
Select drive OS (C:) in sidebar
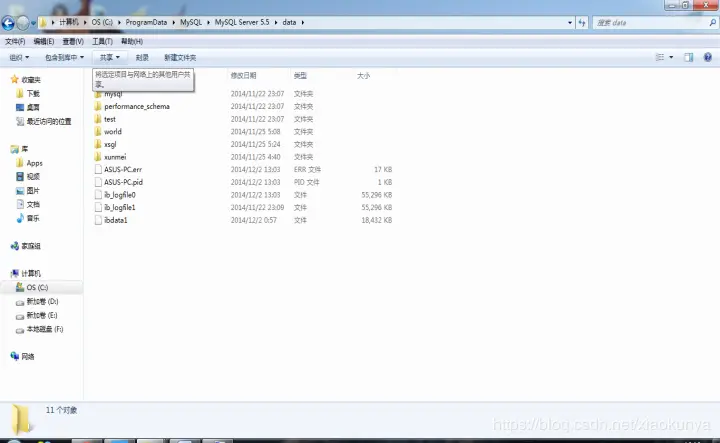coord(37,287)
